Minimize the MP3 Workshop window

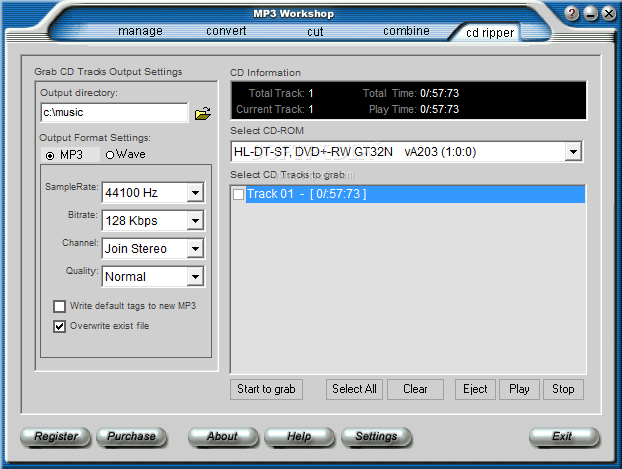[x=590, y=14]
